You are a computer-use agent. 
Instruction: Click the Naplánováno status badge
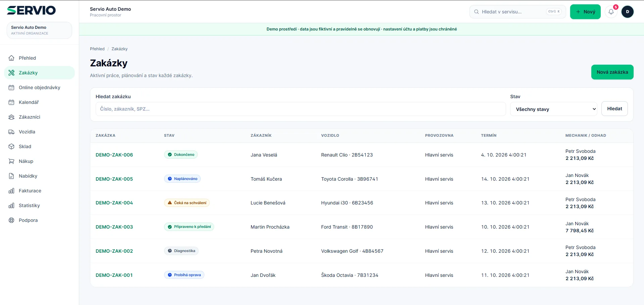[182, 179]
